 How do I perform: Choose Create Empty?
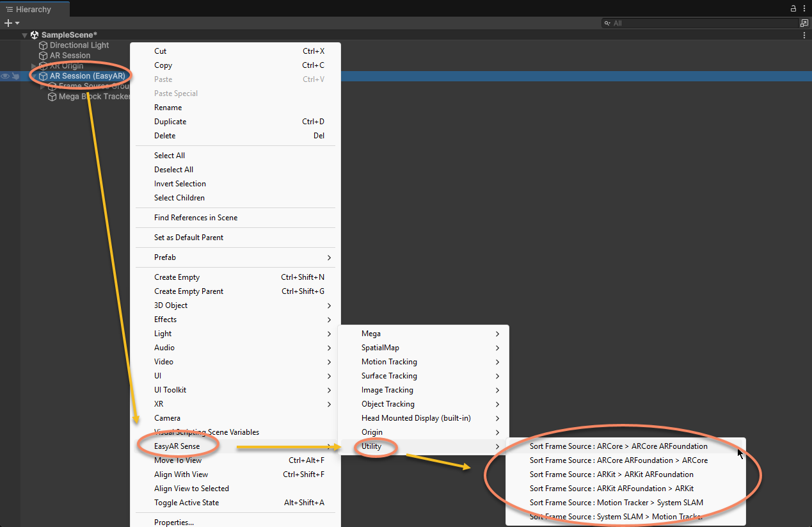click(x=235, y=277)
